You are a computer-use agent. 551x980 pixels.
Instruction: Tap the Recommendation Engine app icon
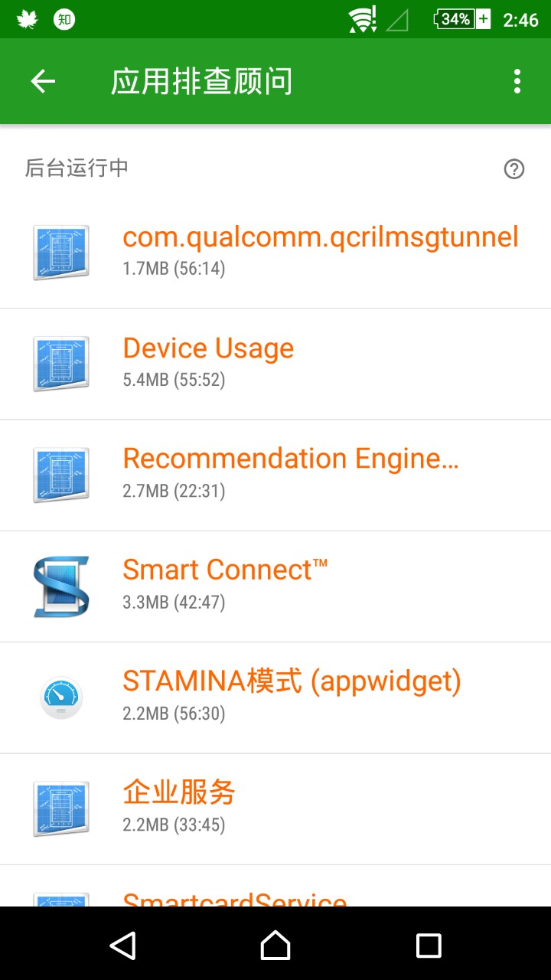pyautogui.click(x=61, y=475)
